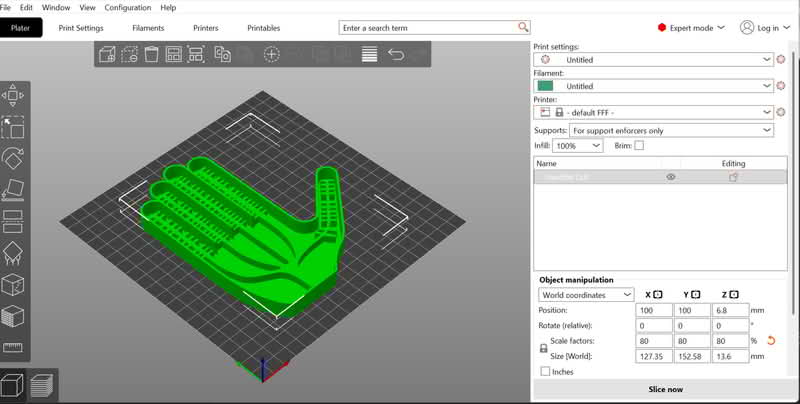Toggle the scale factors lock
Screen dimensions: 800x404
(544, 349)
